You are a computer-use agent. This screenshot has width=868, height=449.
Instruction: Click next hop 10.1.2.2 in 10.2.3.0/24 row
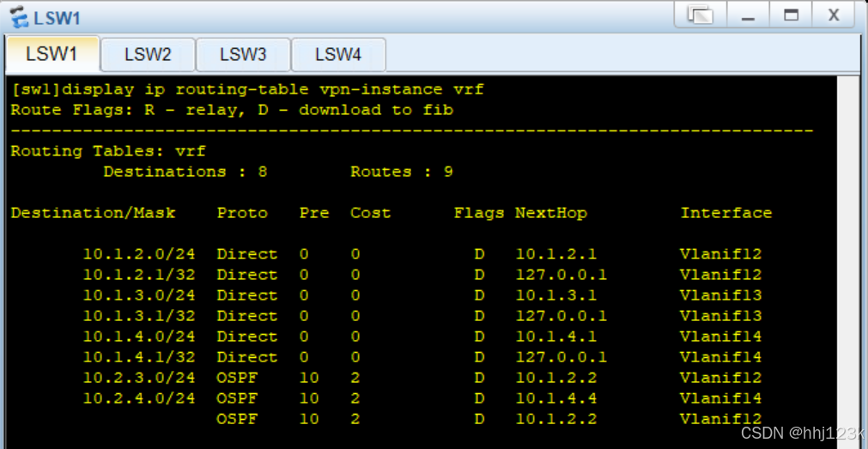[x=556, y=378]
